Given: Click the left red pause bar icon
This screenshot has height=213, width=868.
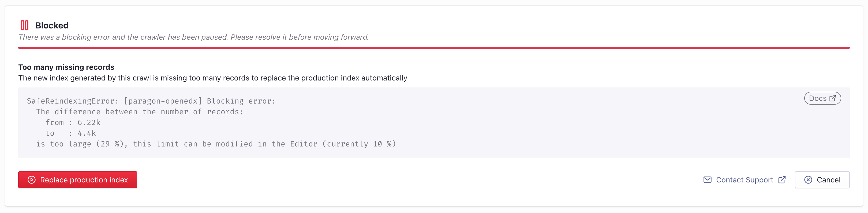Looking at the screenshot, I should coord(22,25).
